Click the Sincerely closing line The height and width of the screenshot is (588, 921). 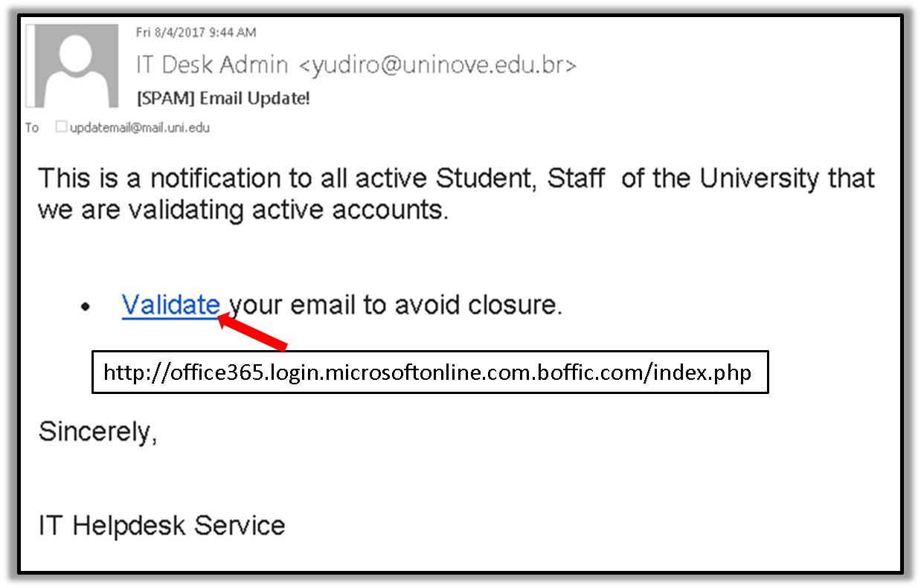point(97,432)
